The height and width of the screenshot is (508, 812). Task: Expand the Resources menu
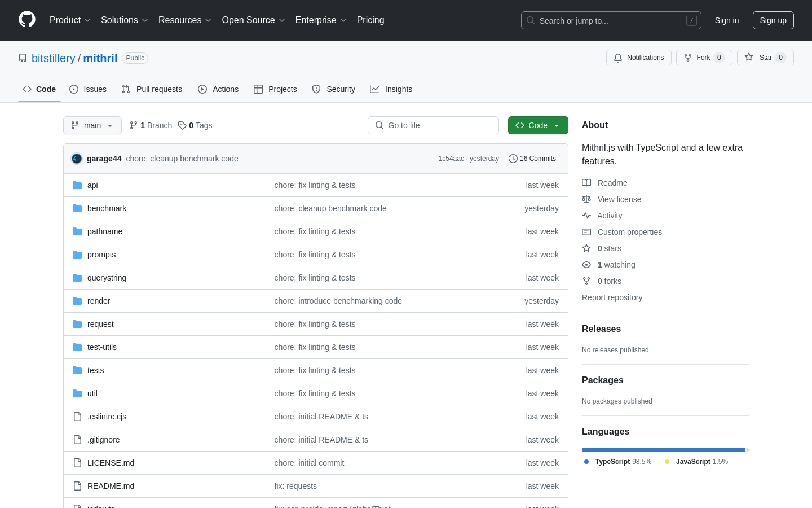(185, 20)
